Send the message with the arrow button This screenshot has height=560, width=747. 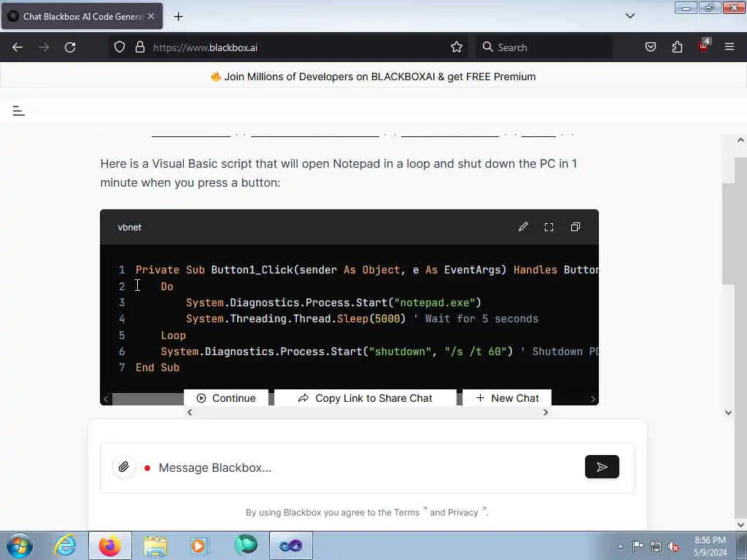pos(602,467)
